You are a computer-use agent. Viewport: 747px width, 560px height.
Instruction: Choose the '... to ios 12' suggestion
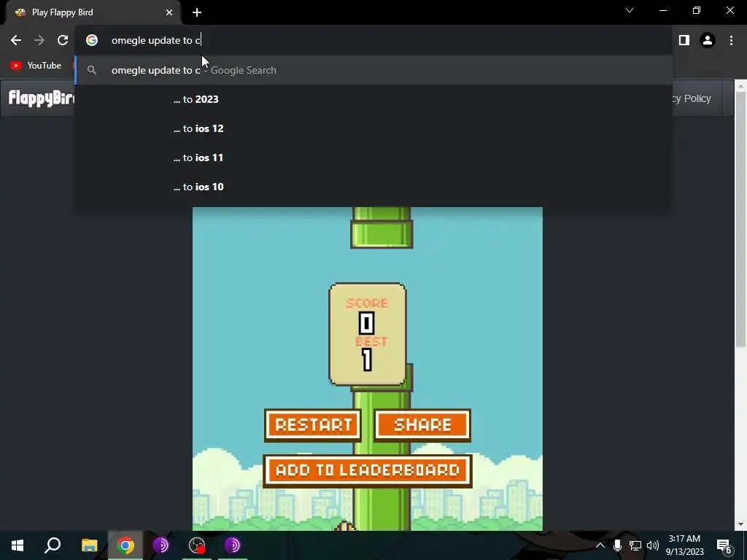pyautogui.click(x=374, y=128)
